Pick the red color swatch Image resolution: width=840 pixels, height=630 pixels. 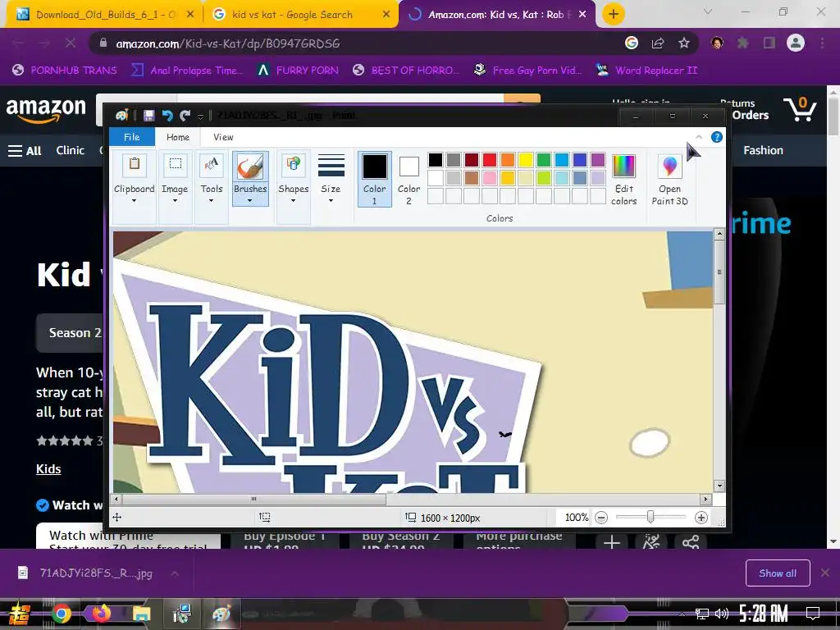pos(490,160)
